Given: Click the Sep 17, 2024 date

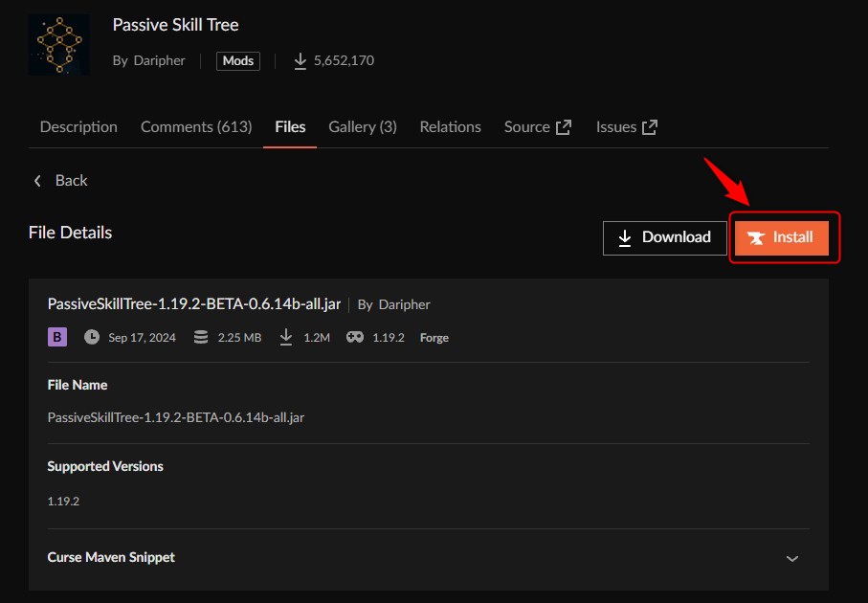Looking at the screenshot, I should coord(143,337).
